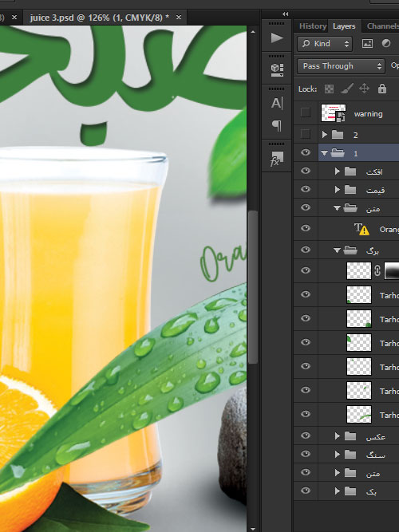Show the hidden warning layer
This screenshot has width=399, height=532.
coord(306,112)
